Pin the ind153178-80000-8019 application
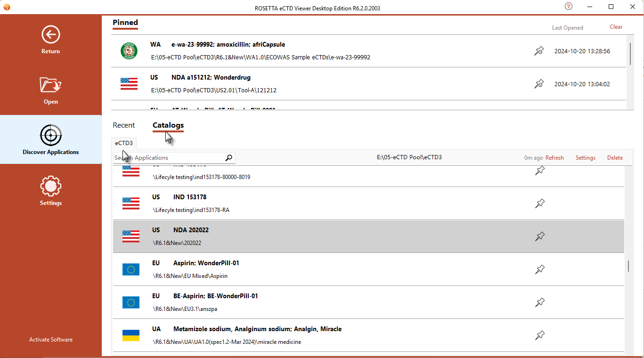The width and height of the screenshot is (644, 358). point(540,171)
